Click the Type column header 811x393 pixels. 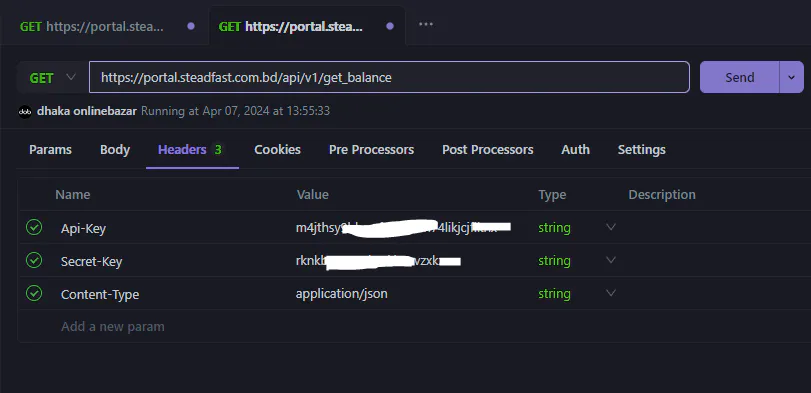tap(552, 194)
